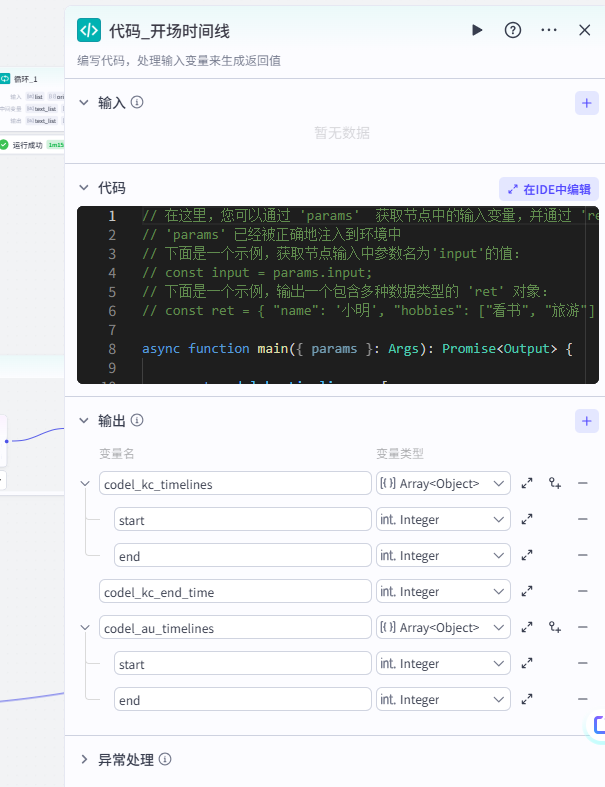605x787 pixels.
Task: Collapse the 代码 section
Action: tap(84, 188)
